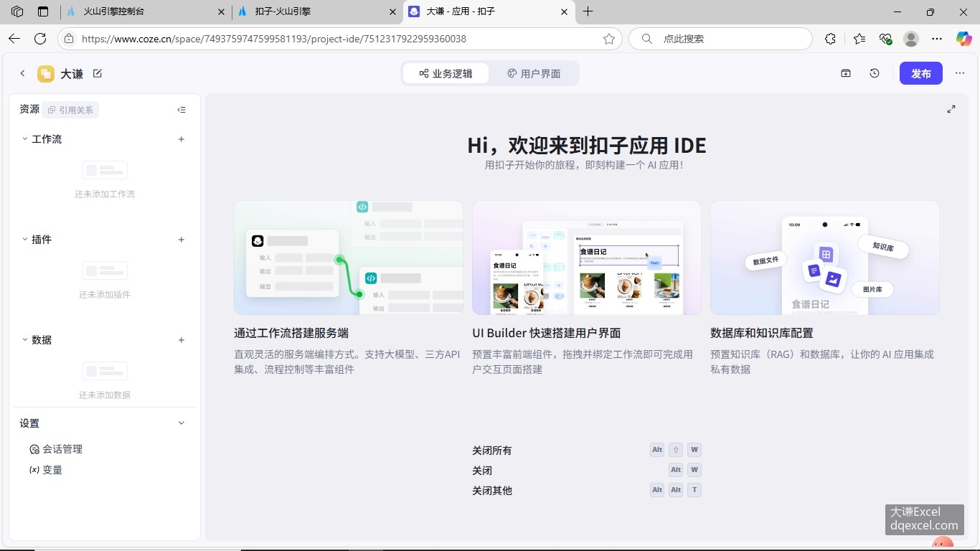Click the icon left of the history clock
Image resolution: width=980 pixels, height=551 pixels.
tap(846, 73)
